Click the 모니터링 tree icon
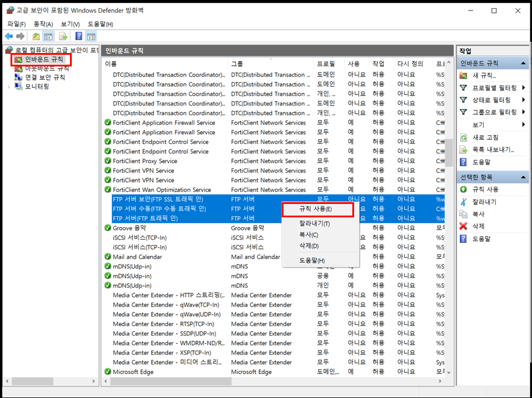 point(18,86)
